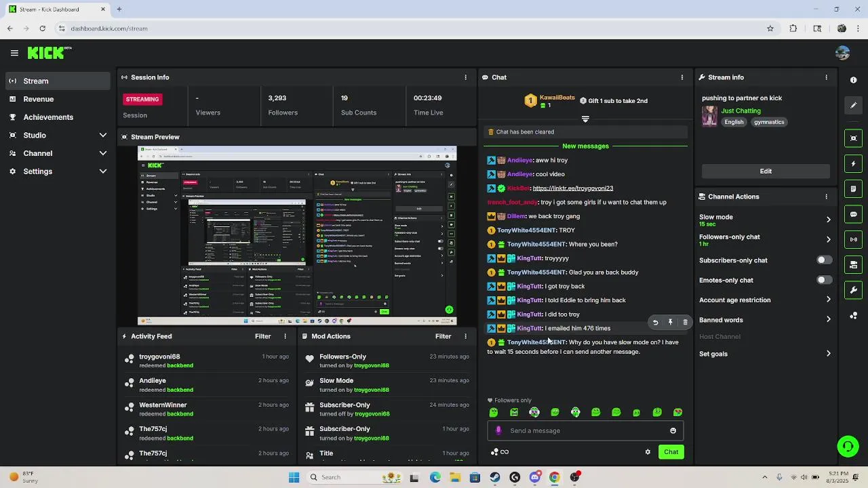Screen dimensions: 868x488
Task: Open Channel Actions three-dot menu
Action: pyautogui.click(x=826, y=197)
